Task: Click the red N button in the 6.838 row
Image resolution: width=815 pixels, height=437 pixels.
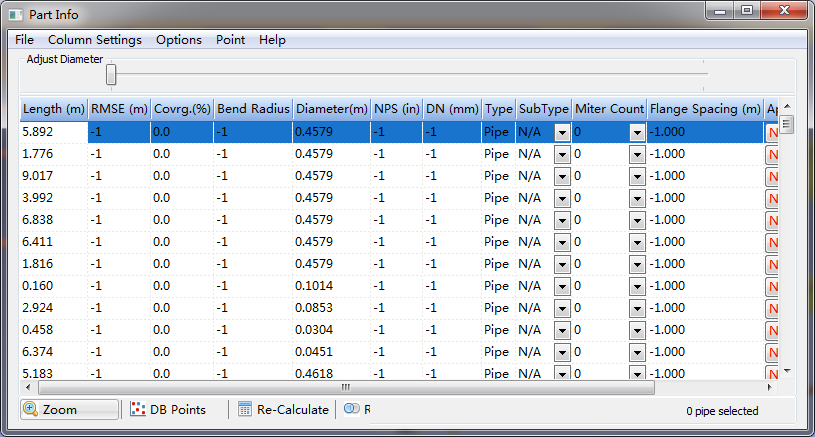Action: 772,221
